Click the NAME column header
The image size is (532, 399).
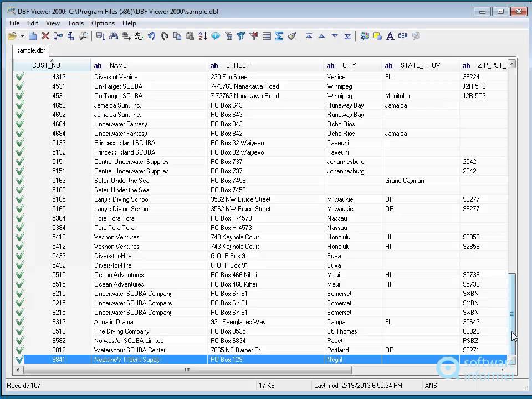click(x=149, y=65)
